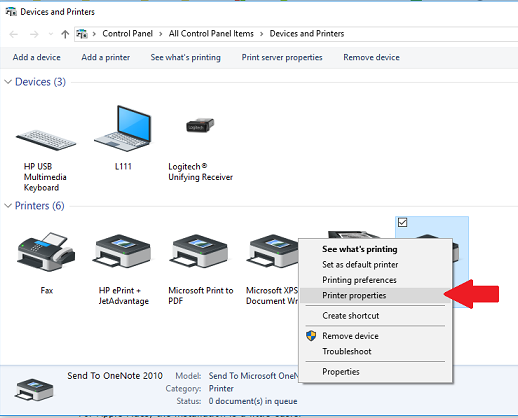Image resolution: width=518 pixels, height=418 pixels.
Task: Select the Microsoft Print to PDF printer icon
Action: (x=200, y=251)
